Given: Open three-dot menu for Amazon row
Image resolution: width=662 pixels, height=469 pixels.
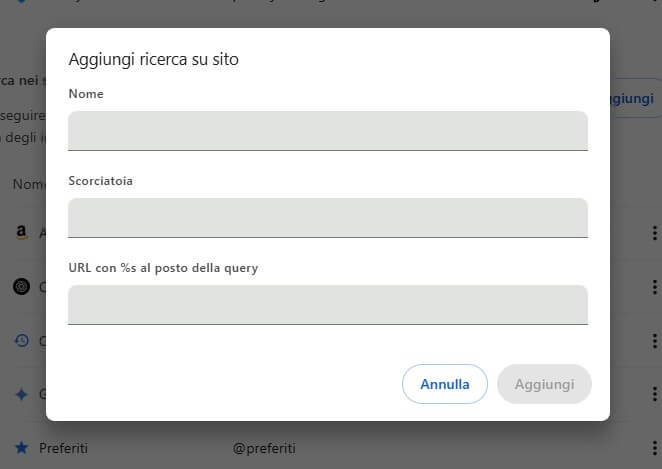Looking at the screenshot, I should [x=654, y=233].
